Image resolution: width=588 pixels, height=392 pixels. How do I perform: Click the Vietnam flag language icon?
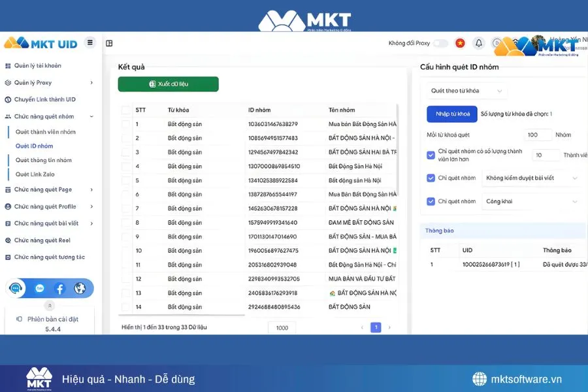coord(460,42)
